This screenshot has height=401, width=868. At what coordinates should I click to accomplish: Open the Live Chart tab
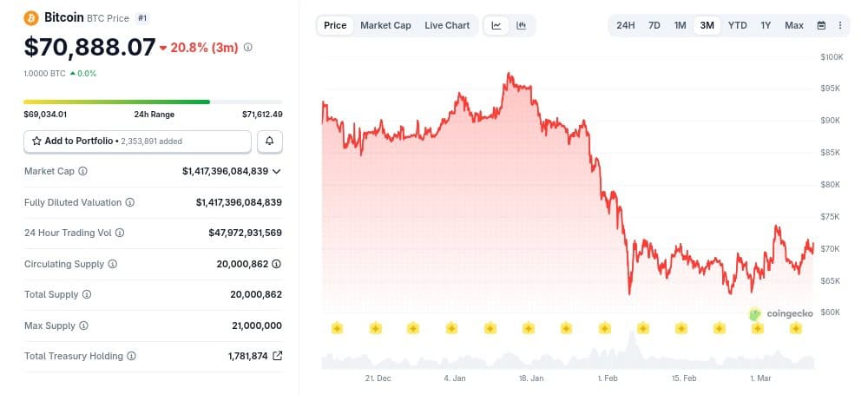coord(447,25)
